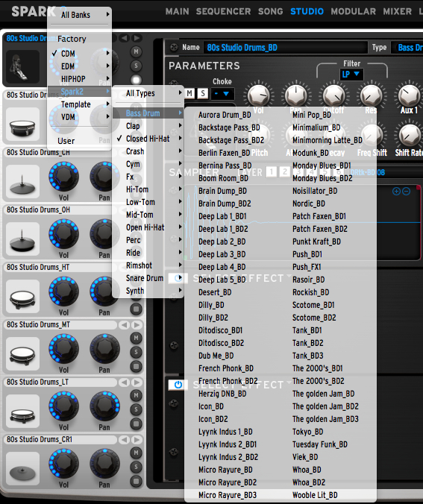The width and height of the screenshot is (423, 504).
Task: Load previous sound for 80s Studio Drums_MT
Action: tap(124, 325)
